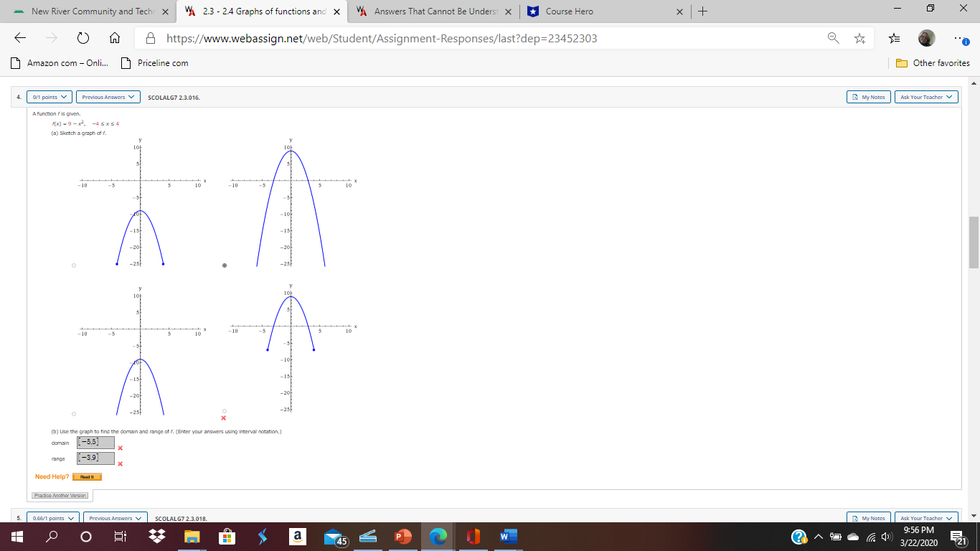Open Ask Your Teacher for question 5
This screenshot has width=980, height=551.
pos(926,518)
